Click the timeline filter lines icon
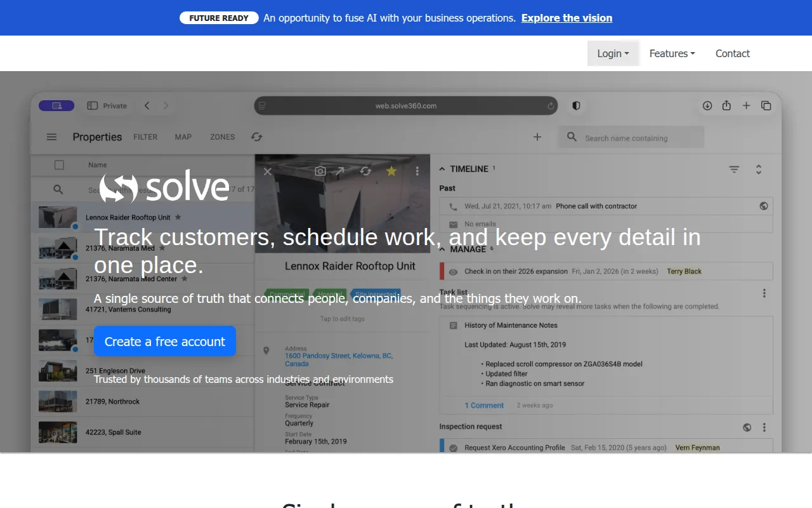Screen dimensions: 812x508 click(734, 169)
